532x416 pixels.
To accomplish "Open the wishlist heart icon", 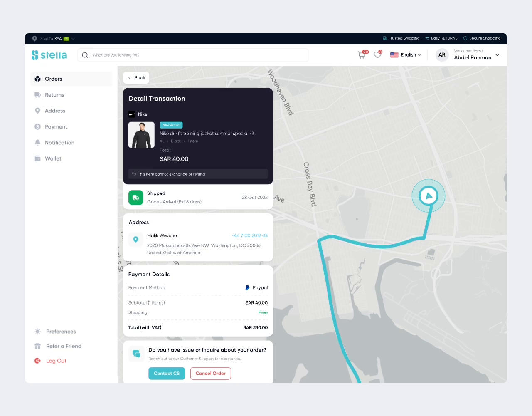I will click(x=377, y=54).
